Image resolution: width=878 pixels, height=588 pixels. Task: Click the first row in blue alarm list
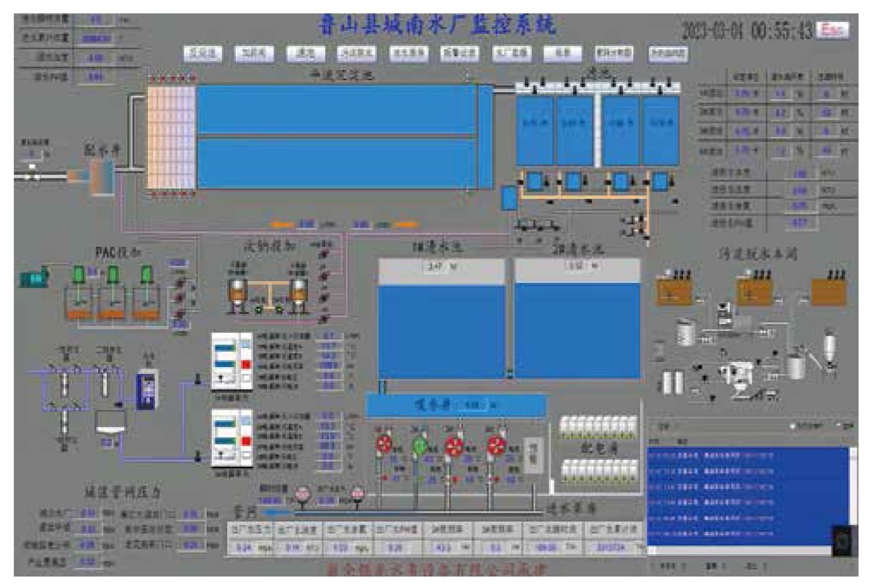point(746,455)
